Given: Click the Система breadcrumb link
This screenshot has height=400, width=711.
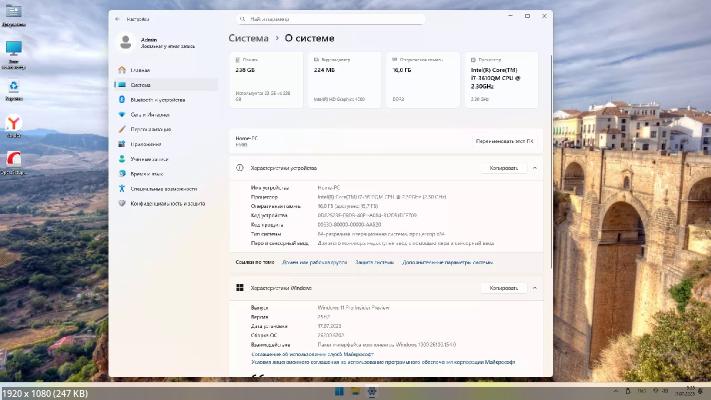Looking at the screenshot, I should tap(248, 39).
